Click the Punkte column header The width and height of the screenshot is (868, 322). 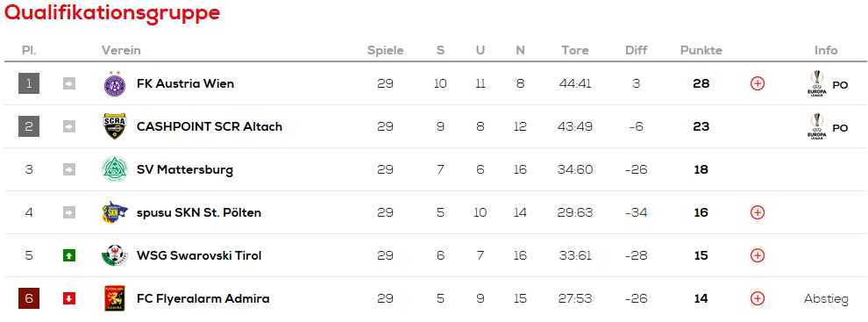[x=701, y=50]
